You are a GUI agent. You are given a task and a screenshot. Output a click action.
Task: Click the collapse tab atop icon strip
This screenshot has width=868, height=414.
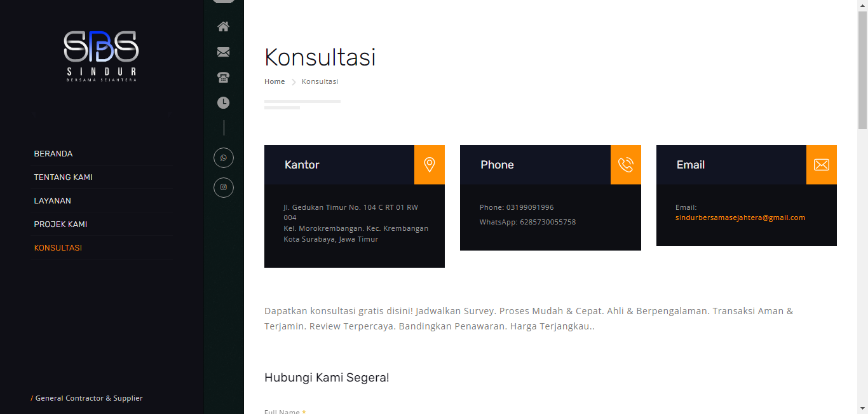pos(224,2)
